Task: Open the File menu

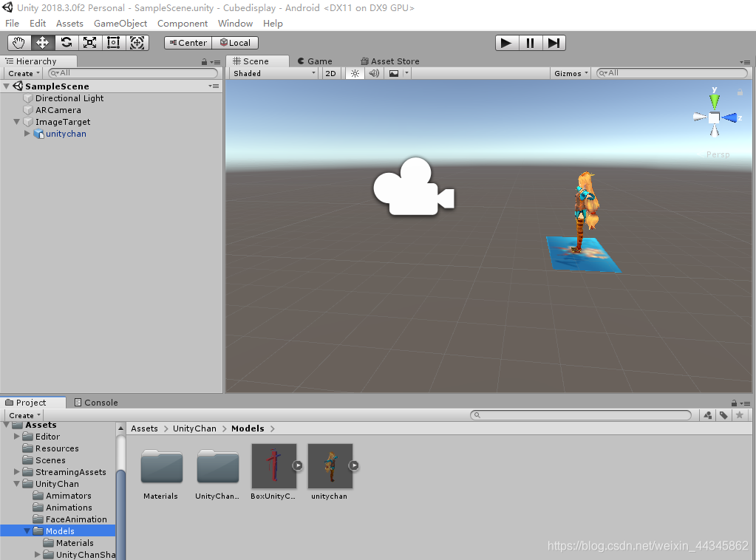Action: tap(12, 23)
